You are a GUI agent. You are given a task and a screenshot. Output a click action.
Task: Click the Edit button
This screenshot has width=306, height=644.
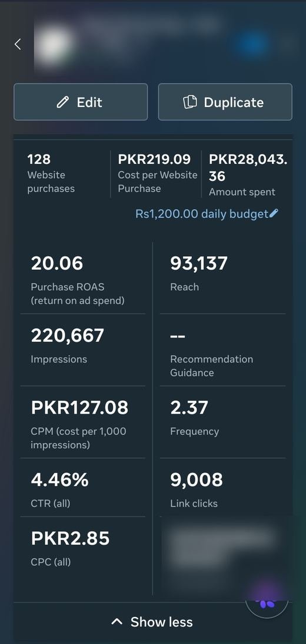(81, 102)
